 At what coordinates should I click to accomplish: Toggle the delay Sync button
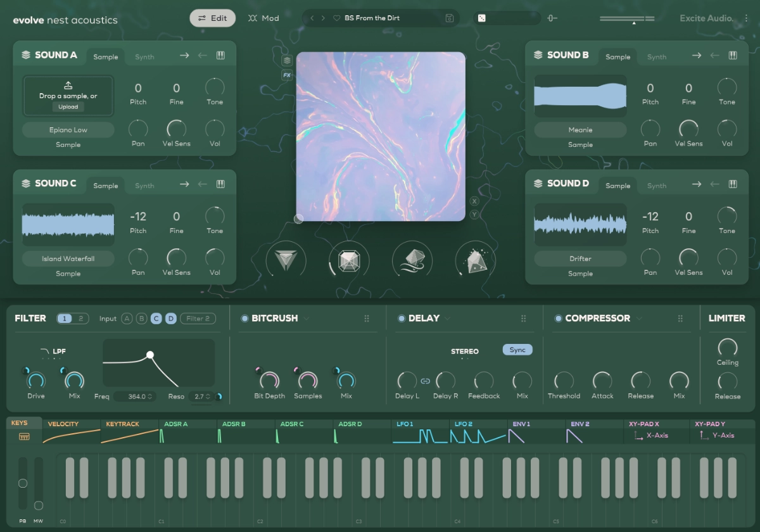click(x=517, y=350)
